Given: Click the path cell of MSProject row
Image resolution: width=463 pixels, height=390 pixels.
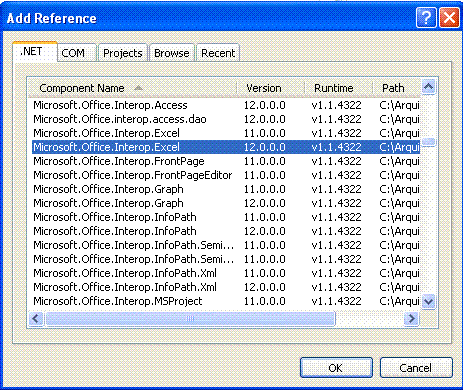Looking at the screenshot, I should pyautogui.click(x=399, y=301).
